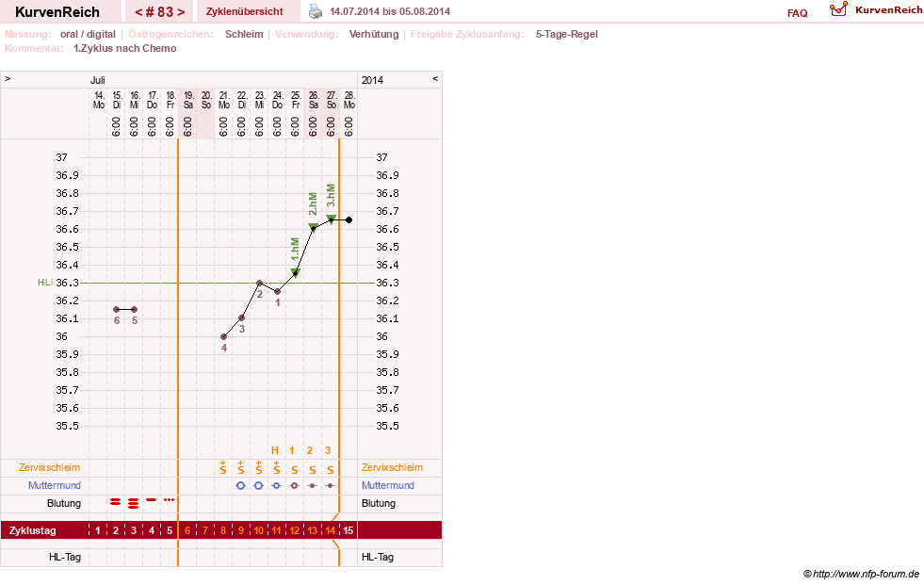The image size is (924, 585).
Task: Click the heavy bleeding icon on cycle day 2
Action: click(116, 502)
